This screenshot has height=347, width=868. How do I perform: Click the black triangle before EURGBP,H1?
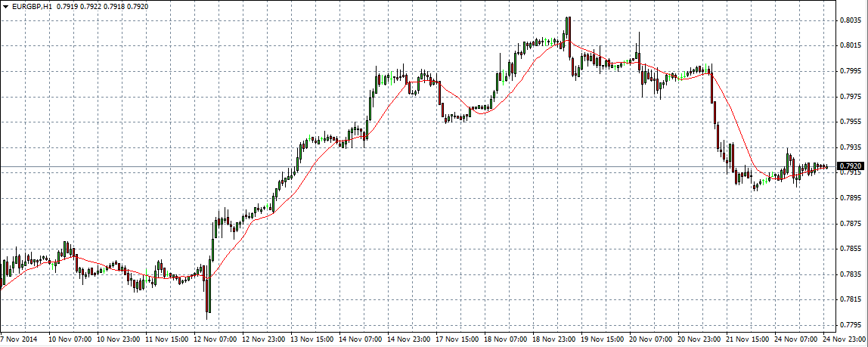point(5,5)
